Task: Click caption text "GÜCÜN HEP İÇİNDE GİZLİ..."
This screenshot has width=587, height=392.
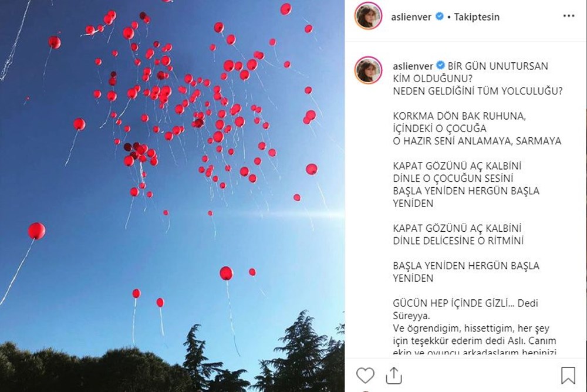Action: [453, 303]
